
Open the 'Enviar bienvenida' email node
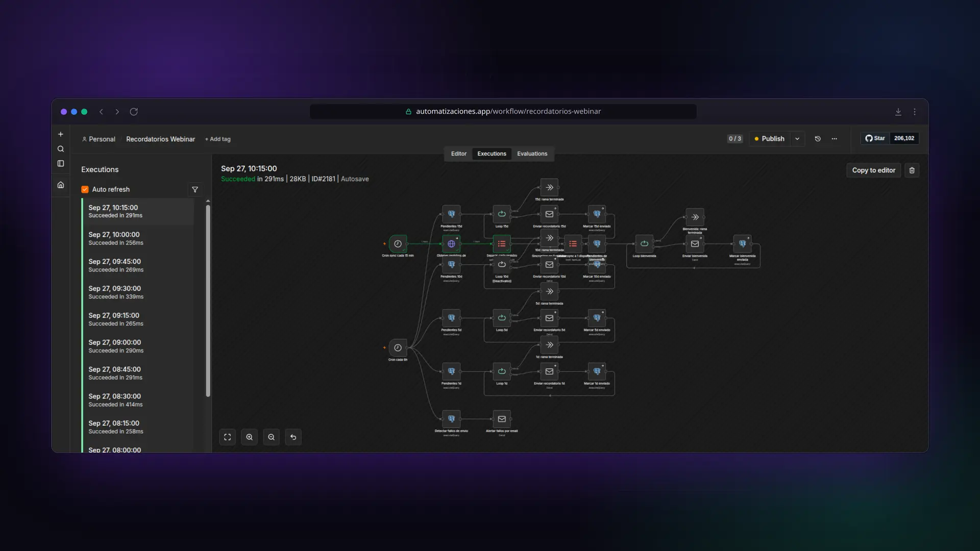tap(695, 244)
